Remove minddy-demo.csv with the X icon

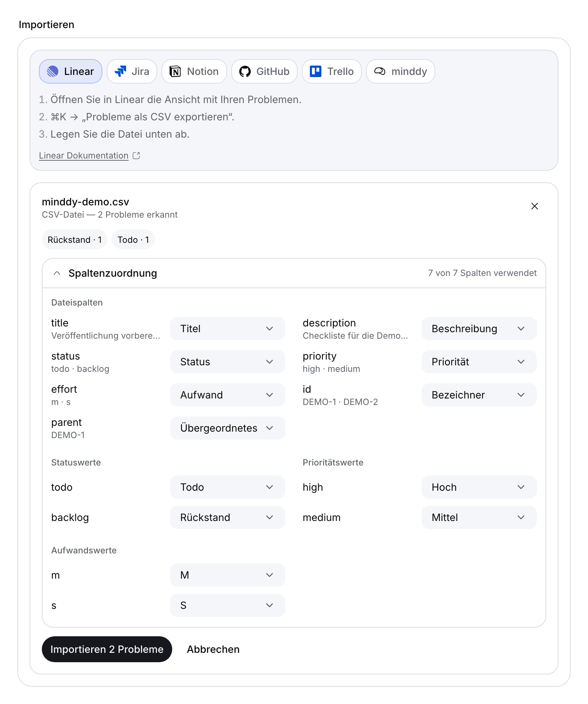point(535,206)
